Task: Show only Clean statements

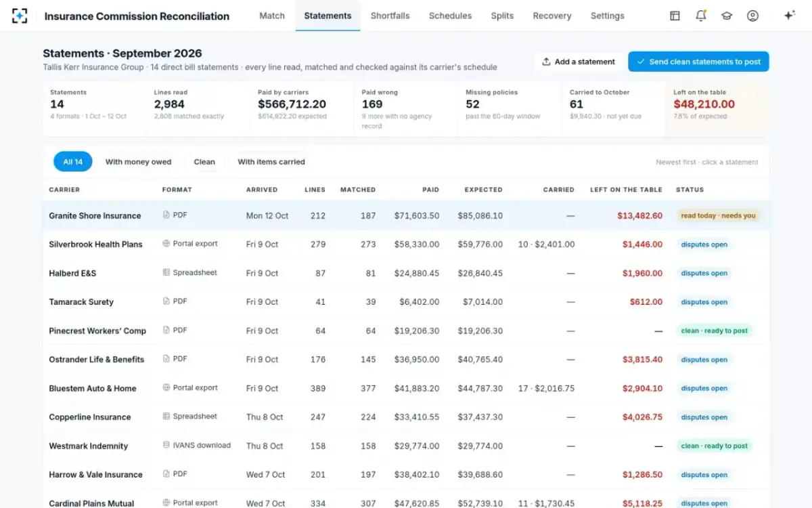Action: click(x=204, y=162)
